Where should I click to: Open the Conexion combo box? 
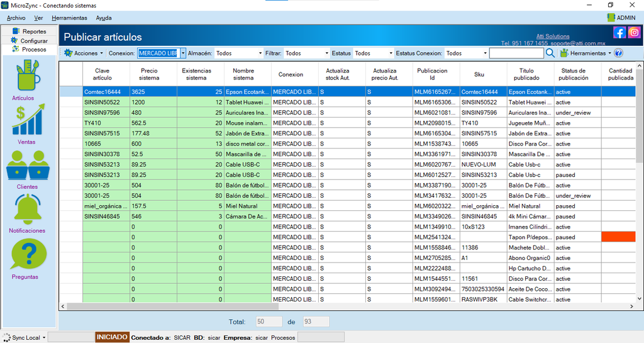click(183, 53)
